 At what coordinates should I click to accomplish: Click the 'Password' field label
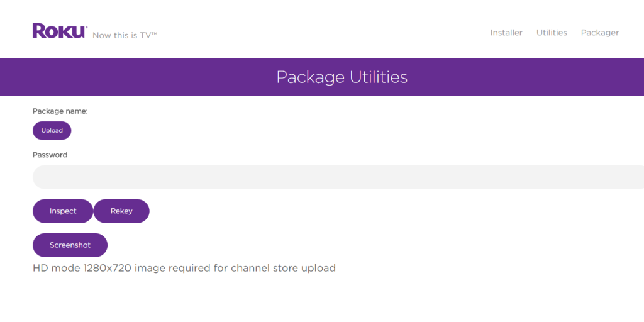point(50,155)
